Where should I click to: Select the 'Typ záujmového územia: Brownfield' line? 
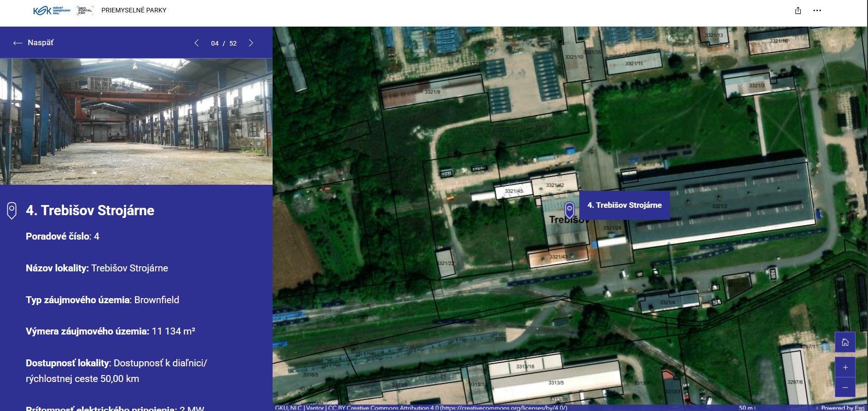[x=102, y=300]
